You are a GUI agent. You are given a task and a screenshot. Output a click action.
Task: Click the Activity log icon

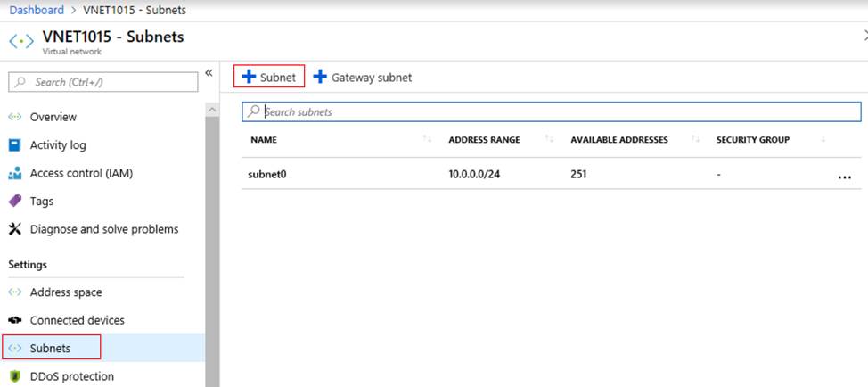(14, 145)
